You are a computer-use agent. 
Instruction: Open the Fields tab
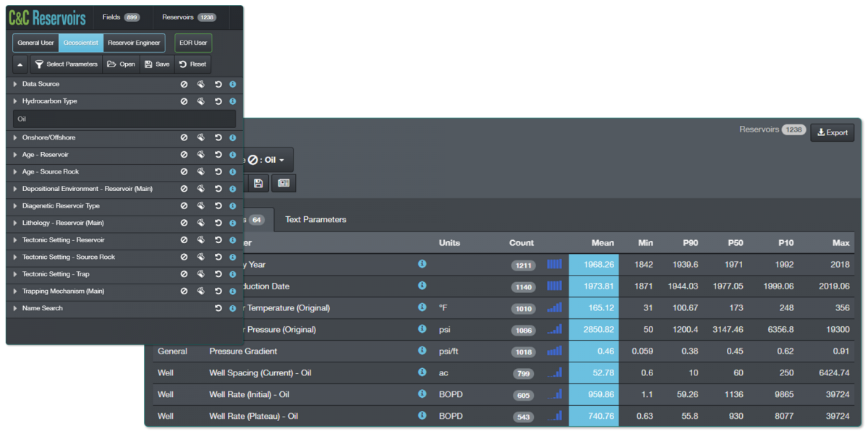[x=120, y=17]
